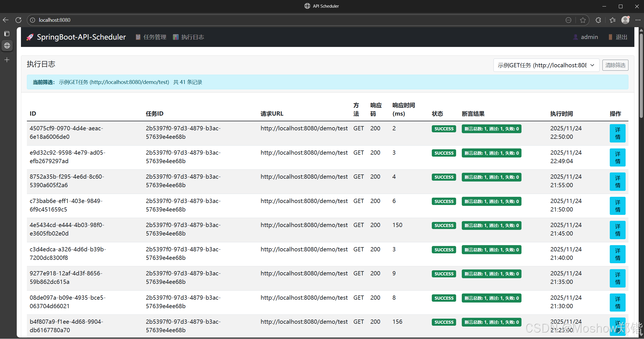Image resolution: width=644 pixels, height=339 pixels.
Task: Open the browser three-dot menu
Action: pyautogui.click(x=638, y=20)
